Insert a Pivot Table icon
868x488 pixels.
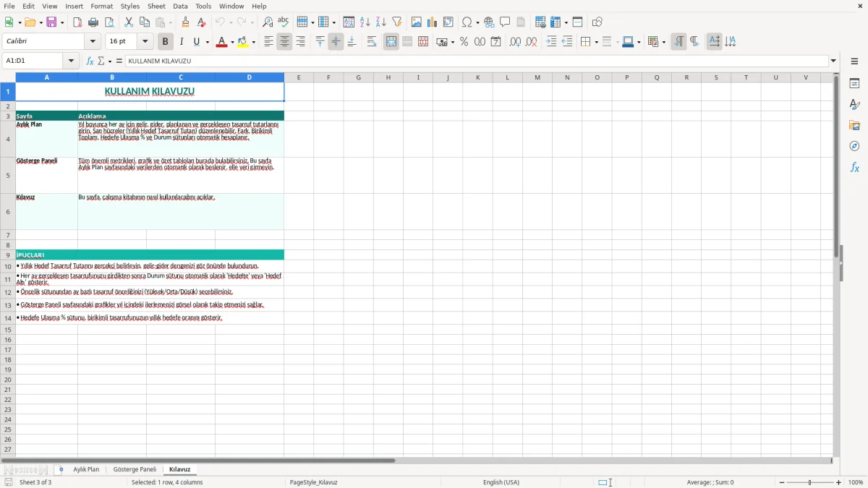(448, 22)
